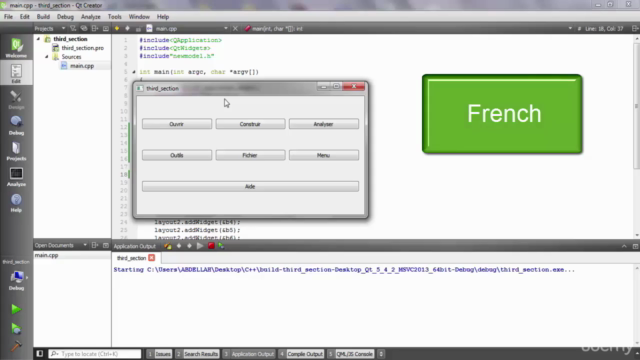Open the Analyze mode in sidebar
This screenshot has width=640, height=360.
pyautogui.click(x=16, y=176)
